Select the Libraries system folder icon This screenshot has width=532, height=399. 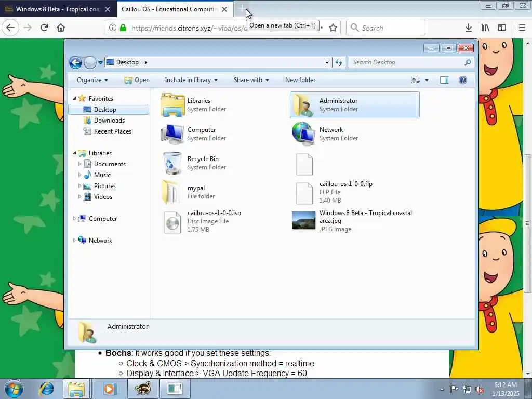172,105
